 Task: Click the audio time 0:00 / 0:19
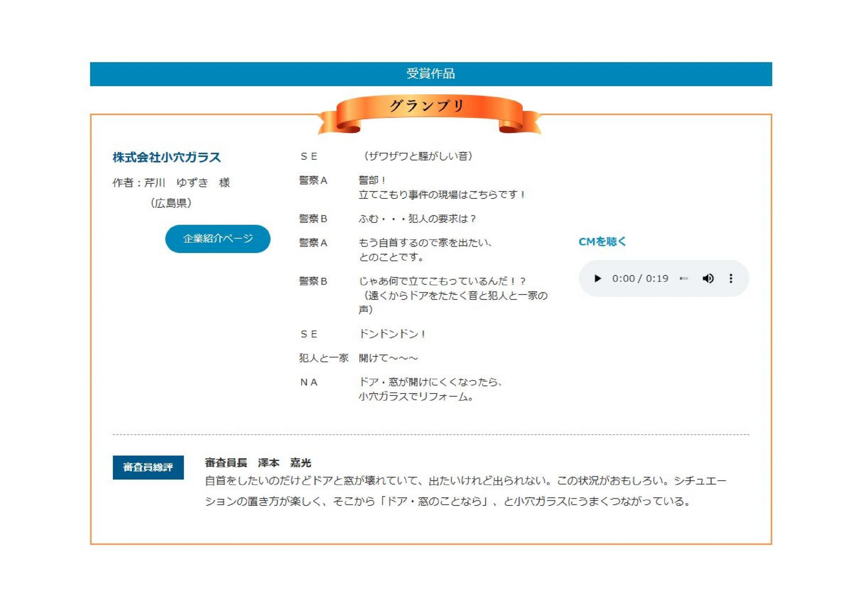640,279
